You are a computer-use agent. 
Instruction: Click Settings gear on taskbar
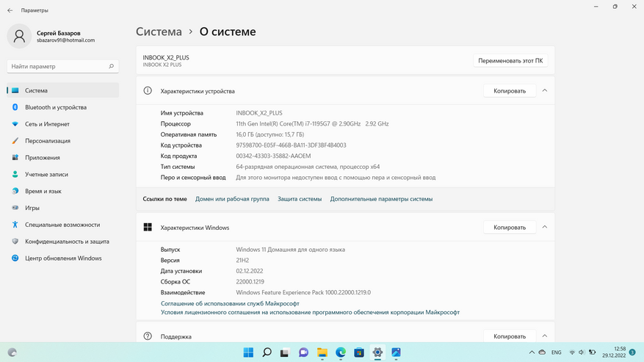click(377, 352)
